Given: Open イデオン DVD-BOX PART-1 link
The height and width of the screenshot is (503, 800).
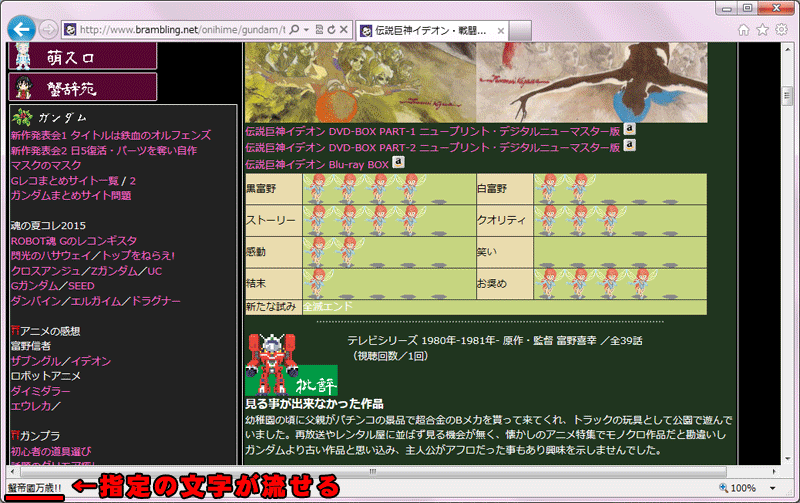Looking at the screenshot, I should click(x=433, y=132).
